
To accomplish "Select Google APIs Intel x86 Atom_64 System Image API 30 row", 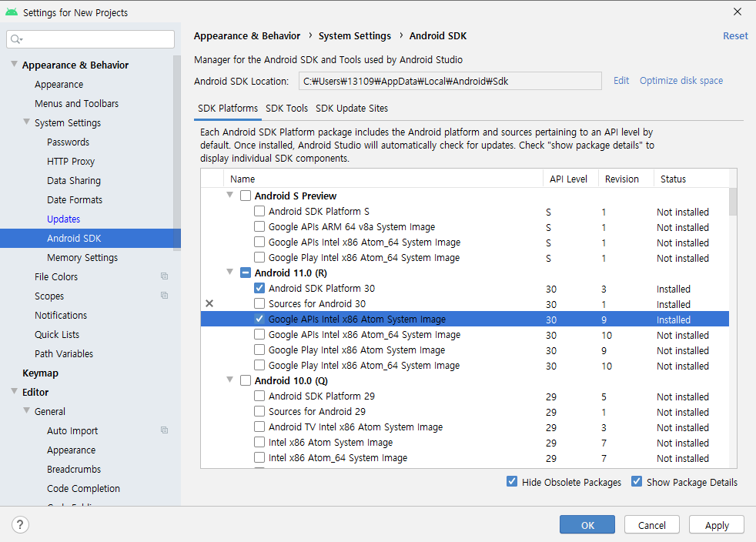I will coord(465,335).
